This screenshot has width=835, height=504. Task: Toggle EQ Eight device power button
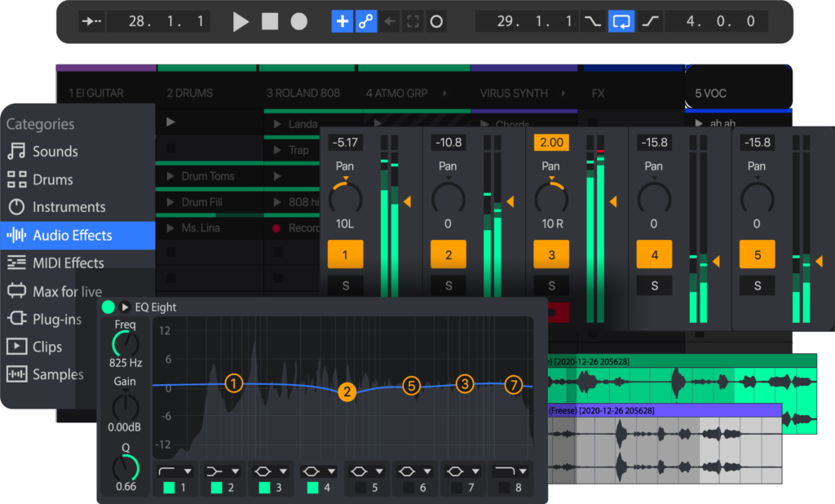click(x=108, y=307)
